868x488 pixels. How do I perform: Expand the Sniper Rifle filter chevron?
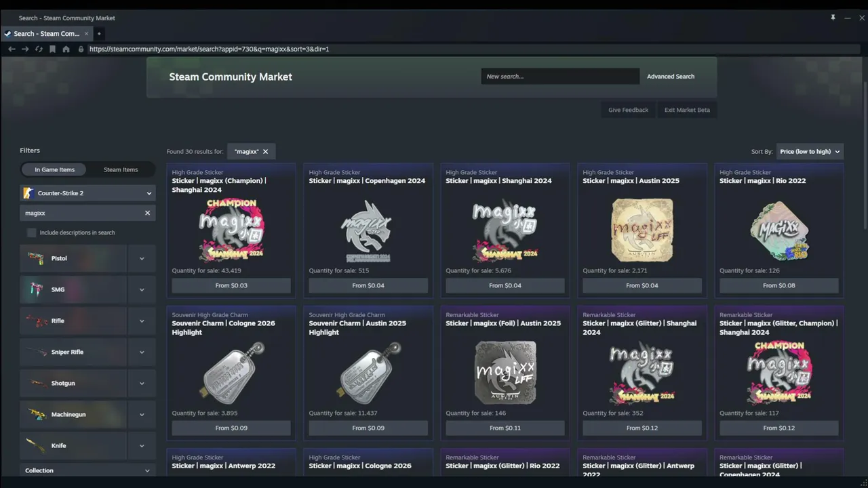click(142, 352)
